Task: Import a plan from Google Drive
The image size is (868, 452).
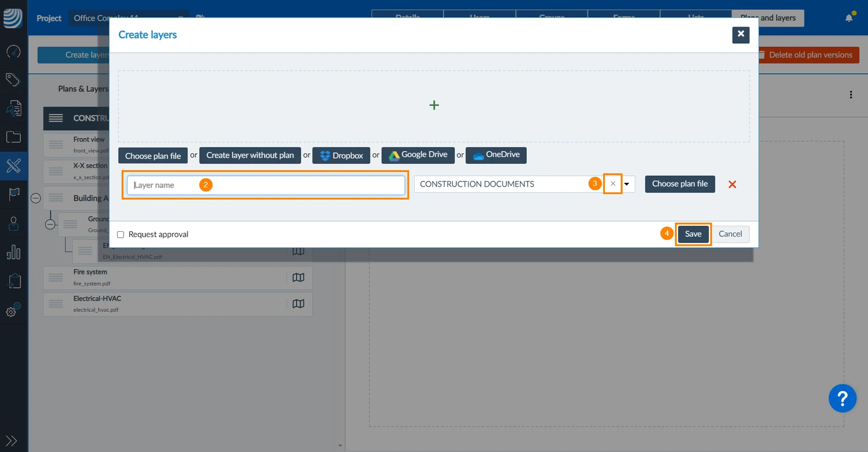Action: tap(418, 155)
